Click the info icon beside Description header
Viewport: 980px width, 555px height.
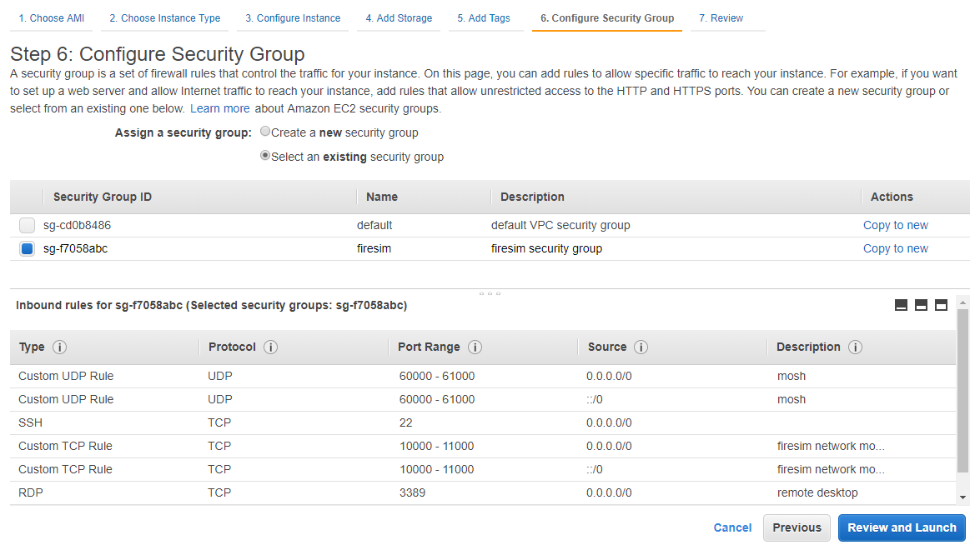click(855, 347)
